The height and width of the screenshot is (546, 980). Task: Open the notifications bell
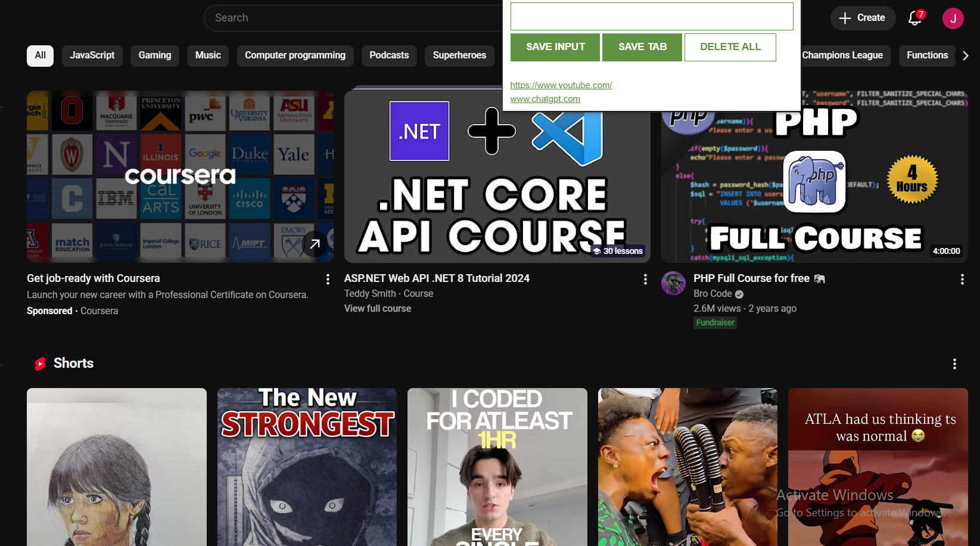coord(915,18)
